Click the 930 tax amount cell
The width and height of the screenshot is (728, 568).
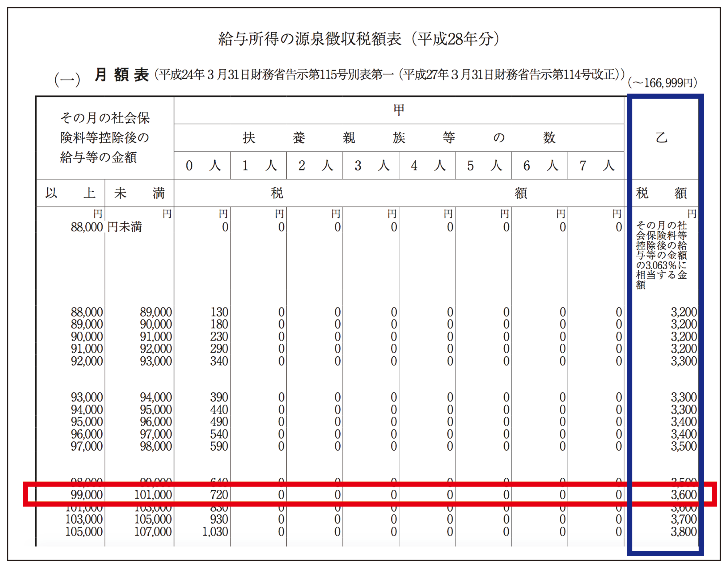pyautogui.click(x=219, y=519)
